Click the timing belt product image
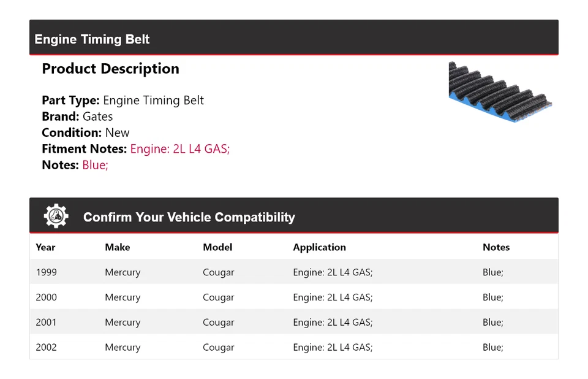 [x=500, y=91]
